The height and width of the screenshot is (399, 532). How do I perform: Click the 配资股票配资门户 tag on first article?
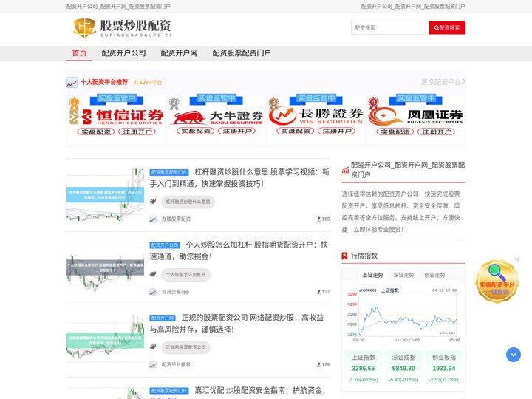coord(169,172)
